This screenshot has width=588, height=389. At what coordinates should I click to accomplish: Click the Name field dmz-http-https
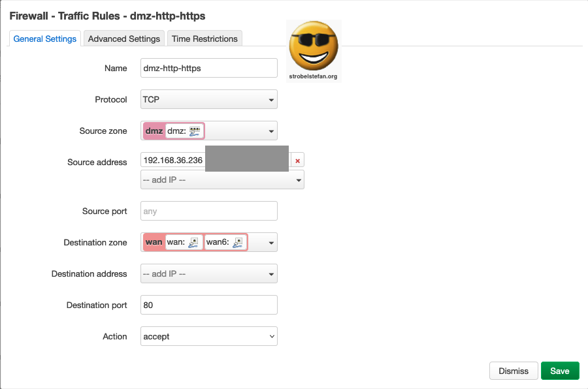tap(209, 68)
